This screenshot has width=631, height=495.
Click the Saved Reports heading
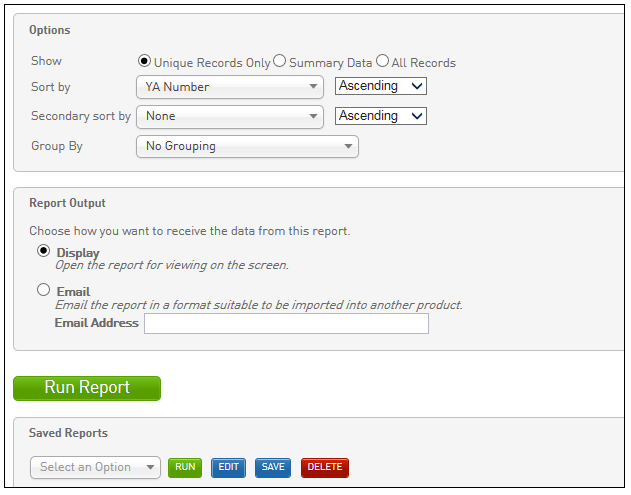pyautogui.click(x=68, y=433)
